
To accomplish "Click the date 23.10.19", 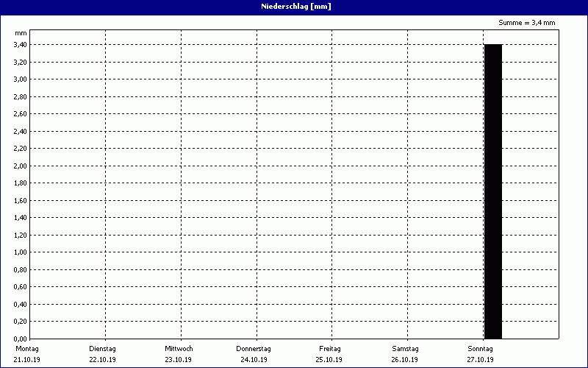I will point(179,360).
